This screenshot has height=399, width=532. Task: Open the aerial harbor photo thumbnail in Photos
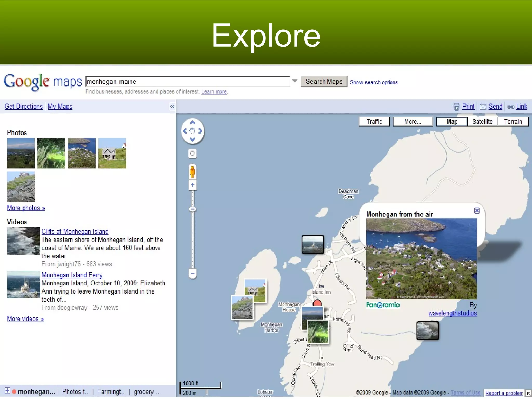(82, 153)
